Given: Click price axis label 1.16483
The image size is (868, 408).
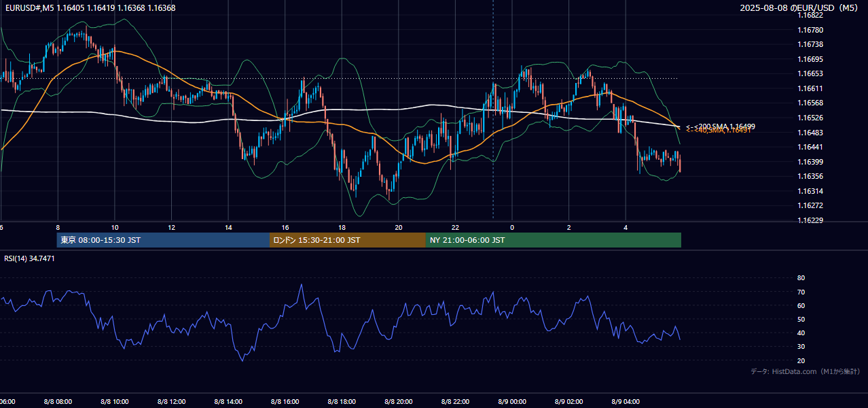Looking at the screenshot, I should point(810,132).
